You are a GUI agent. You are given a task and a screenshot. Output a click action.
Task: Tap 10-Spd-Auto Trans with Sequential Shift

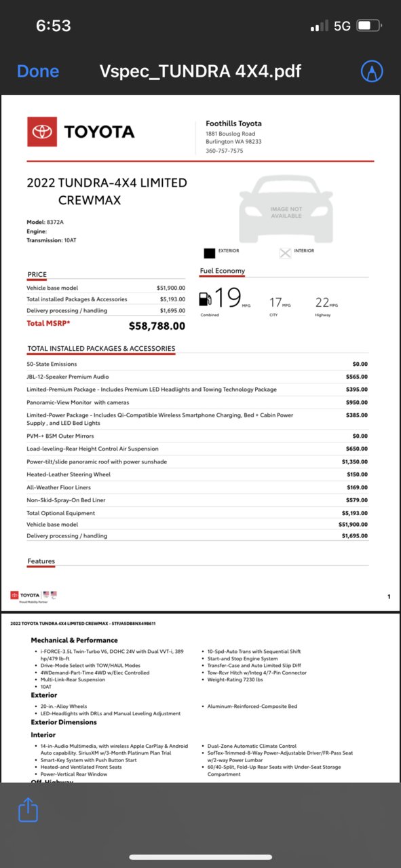point(252,652)
